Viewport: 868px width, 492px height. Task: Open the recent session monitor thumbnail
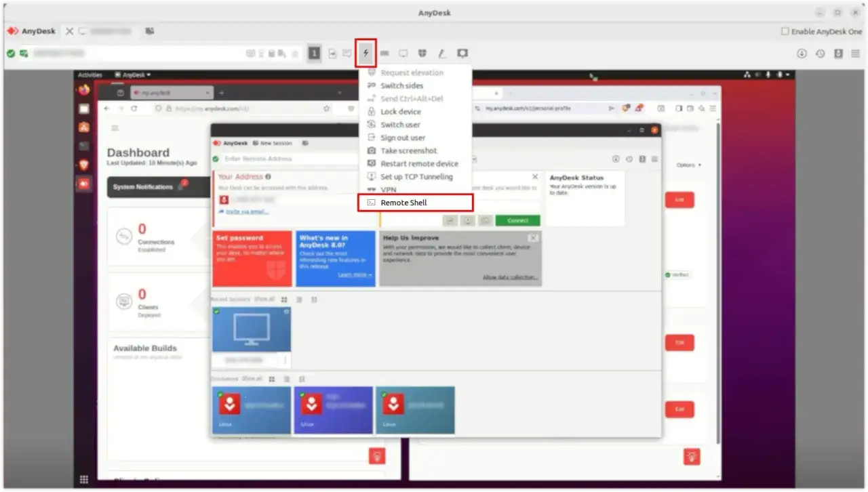[252, 329]
